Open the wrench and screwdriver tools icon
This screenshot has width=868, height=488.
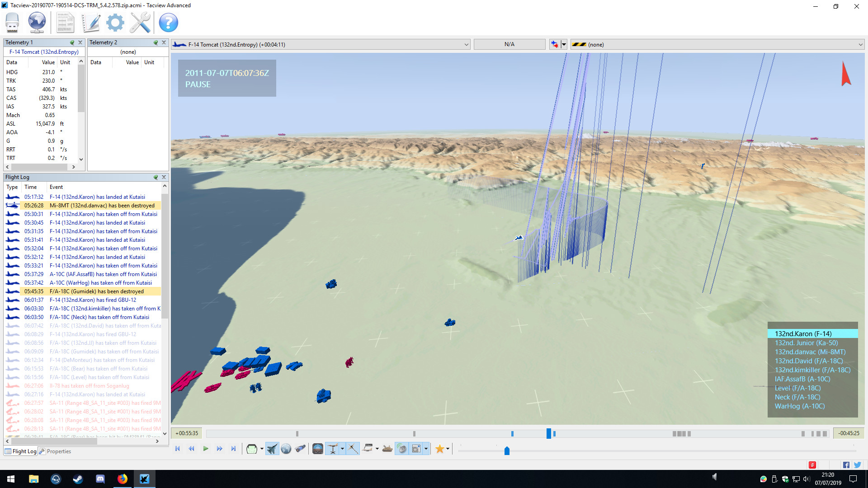pyautogui.click(x=140, y=22)
